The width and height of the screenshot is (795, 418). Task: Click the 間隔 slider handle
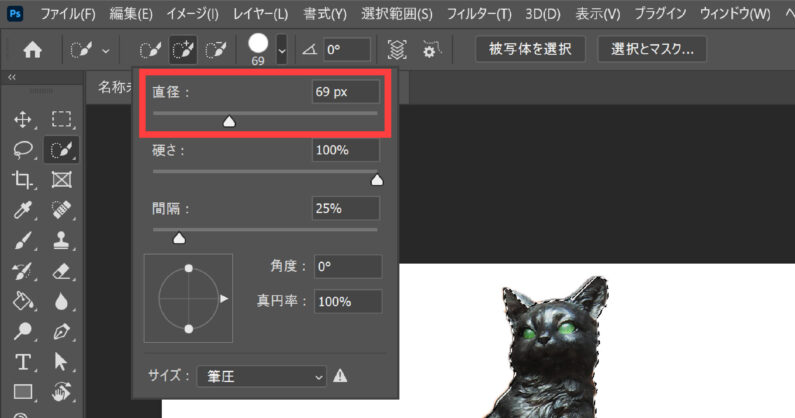pyautogui.click(x=179, y=238)
